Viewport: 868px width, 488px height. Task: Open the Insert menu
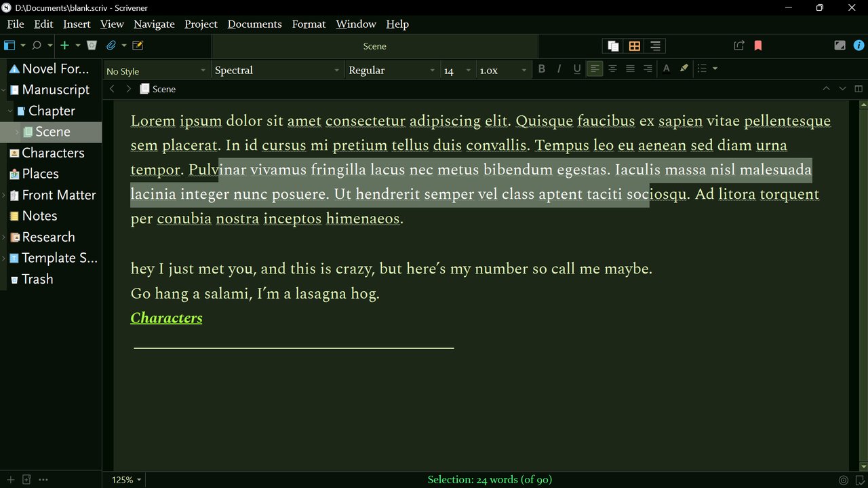tap(77, 24)
